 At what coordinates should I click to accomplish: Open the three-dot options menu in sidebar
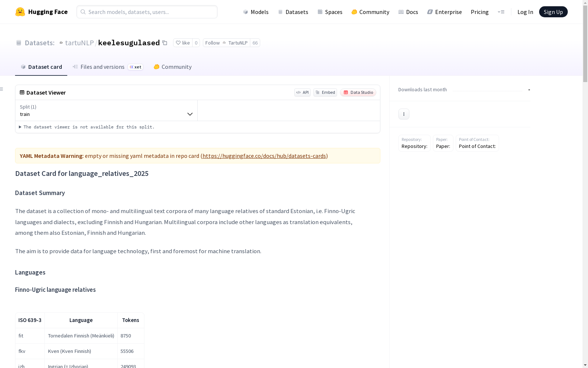(x=404, y=114)
